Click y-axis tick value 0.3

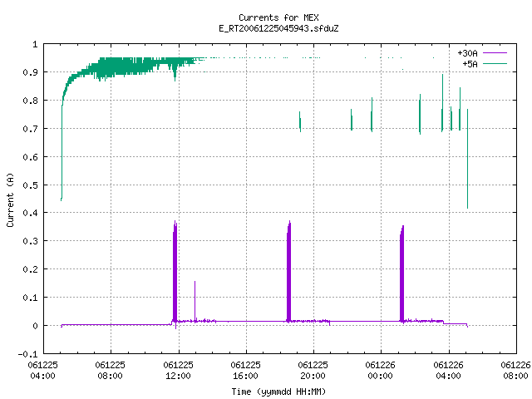(30, 241)
